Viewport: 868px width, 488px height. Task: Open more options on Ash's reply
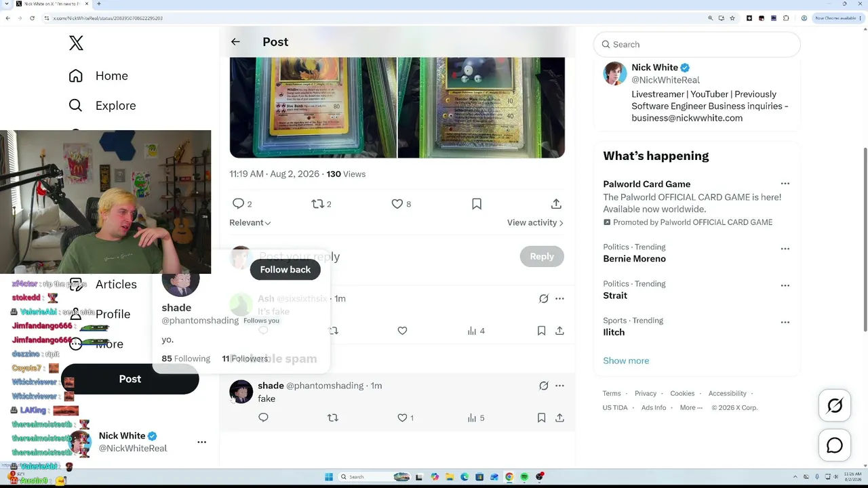click(x=559, y=299)
